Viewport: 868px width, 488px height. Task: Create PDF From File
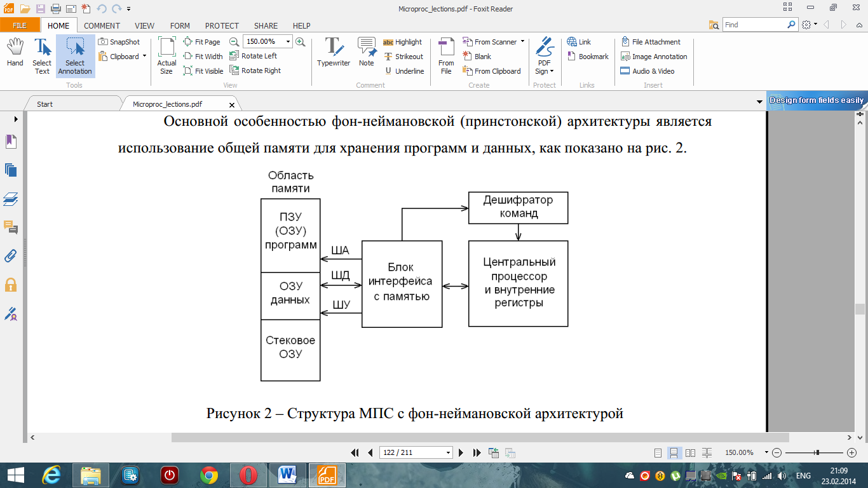click(446, 56)
